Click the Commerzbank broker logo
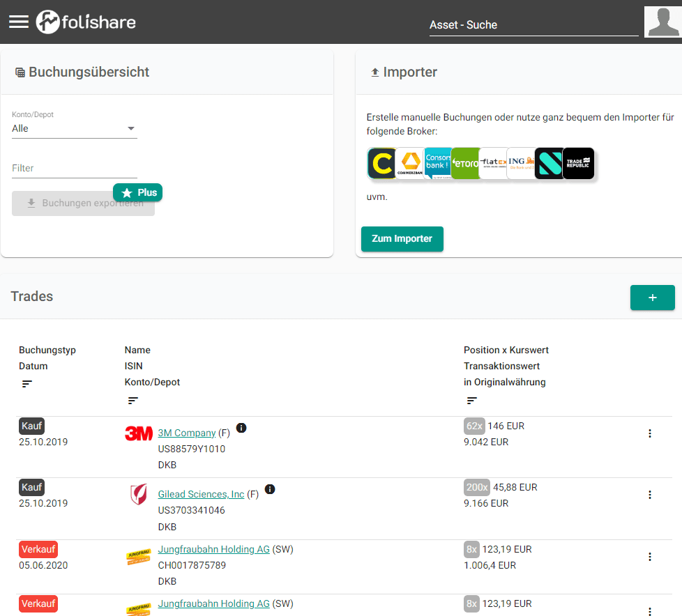This screenshot has width=682, height=616. 410,164
